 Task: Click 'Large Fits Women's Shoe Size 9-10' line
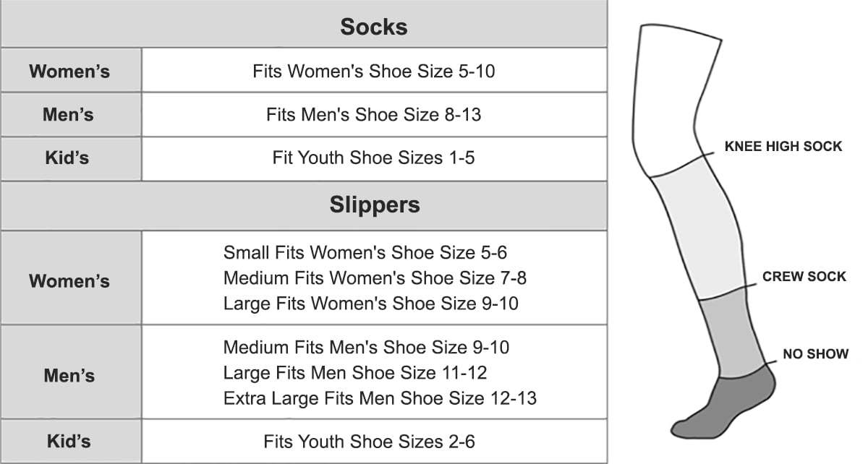(x=371, y=304)
